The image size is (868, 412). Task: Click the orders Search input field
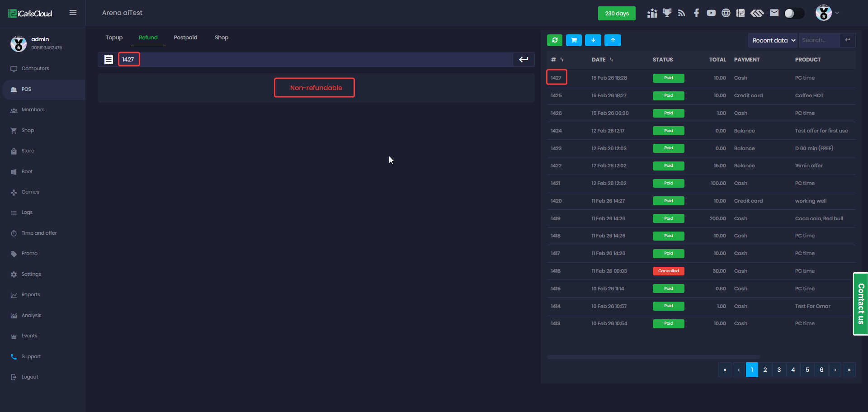pos(819,40)
